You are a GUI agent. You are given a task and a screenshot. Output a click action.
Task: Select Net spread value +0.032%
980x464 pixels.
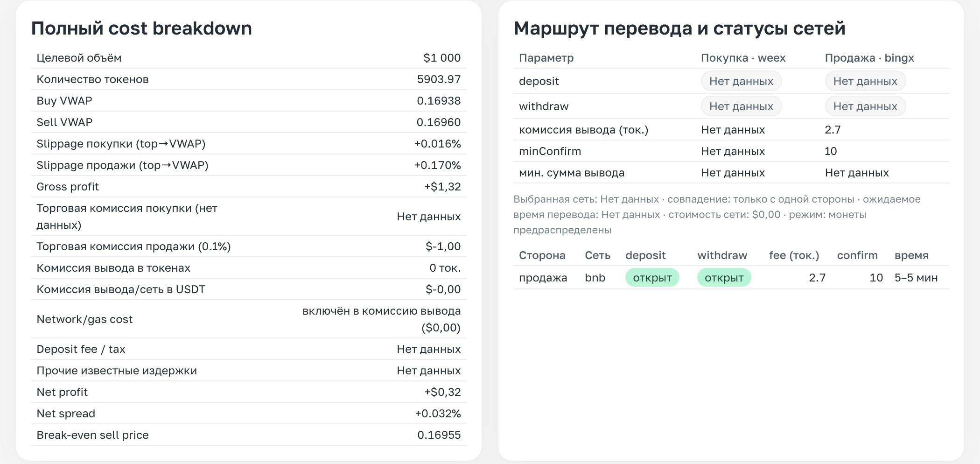[438, 414]
